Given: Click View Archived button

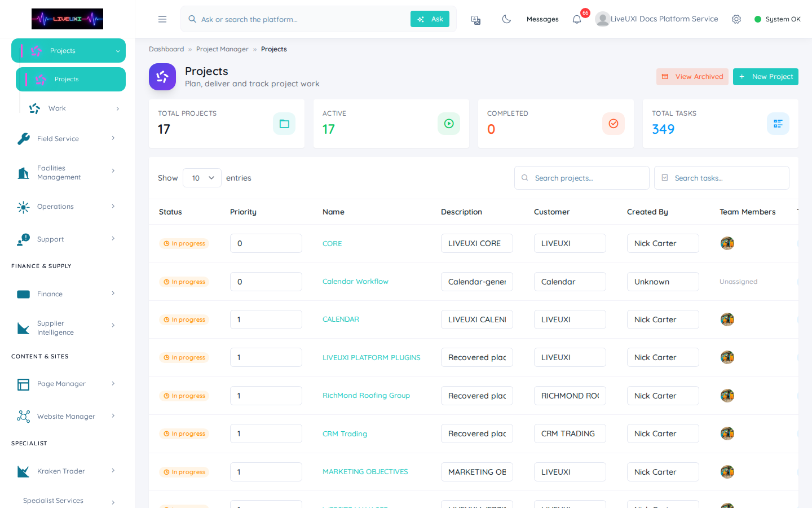Looking at the screenshot, I should tap(692, 77).
